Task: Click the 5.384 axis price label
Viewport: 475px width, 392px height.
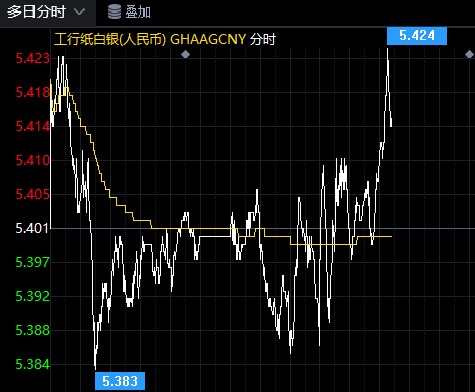Action: (x=32, y=364)
